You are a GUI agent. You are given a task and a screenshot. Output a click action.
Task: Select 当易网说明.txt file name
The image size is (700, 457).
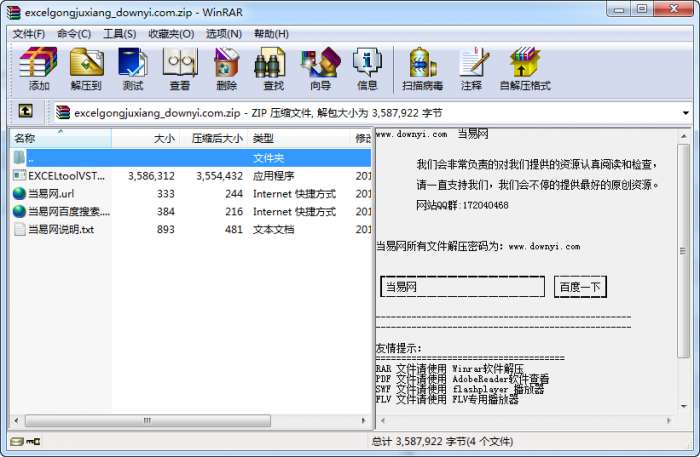61,229
